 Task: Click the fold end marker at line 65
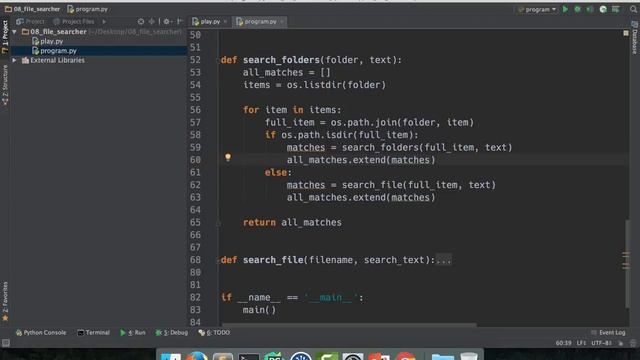[x=218, y=222]
